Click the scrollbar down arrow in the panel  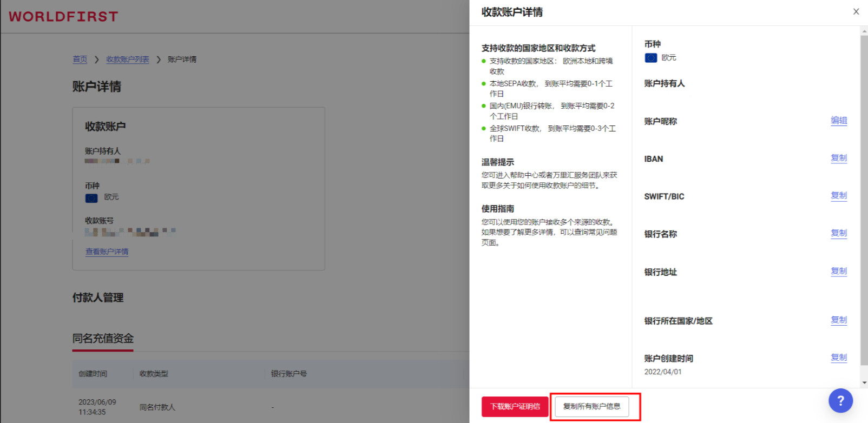tap(864, 382)
